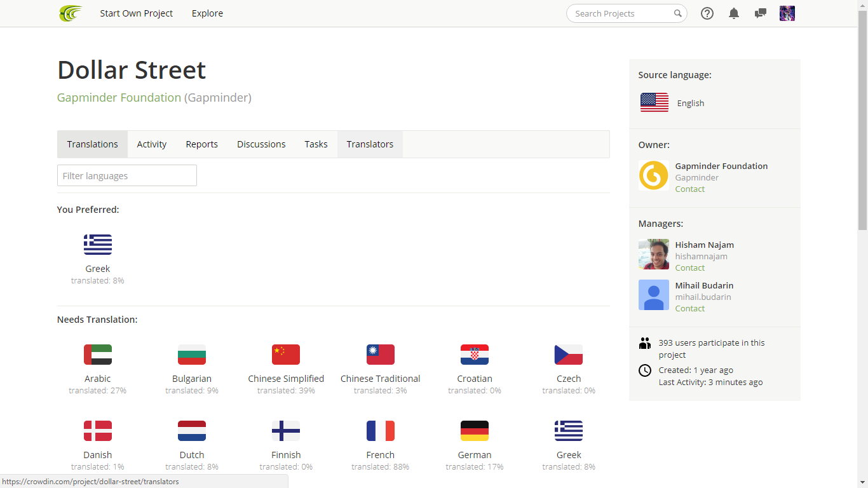Click the Dollar Street project title
This screenshot has height=488, width=868.
tap(132, 70)
